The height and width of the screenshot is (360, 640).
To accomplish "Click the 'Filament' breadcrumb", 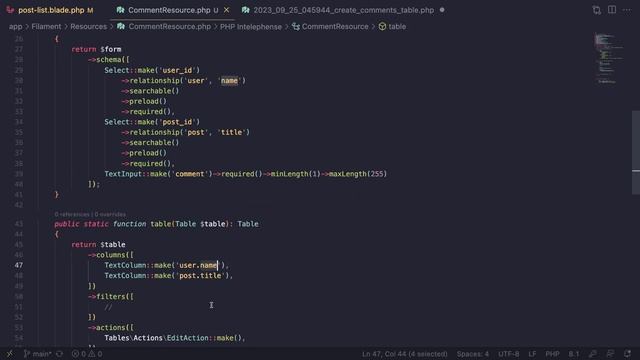I will click(46, 27).
